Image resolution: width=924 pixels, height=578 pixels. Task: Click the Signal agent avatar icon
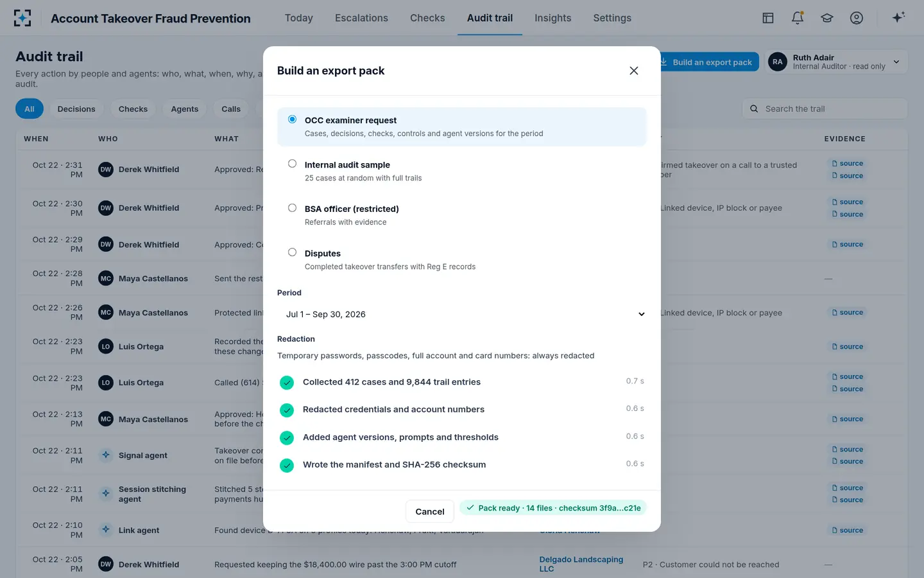tap(106, 455)
